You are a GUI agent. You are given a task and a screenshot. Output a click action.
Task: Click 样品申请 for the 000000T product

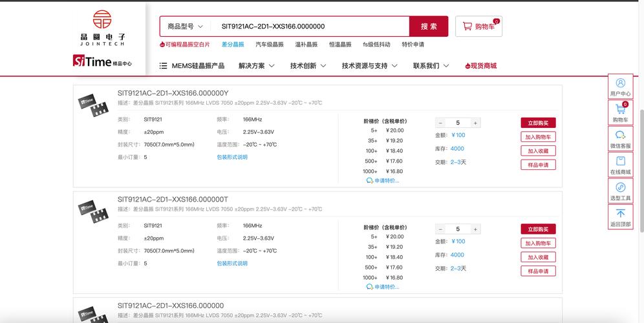point(538,271)
